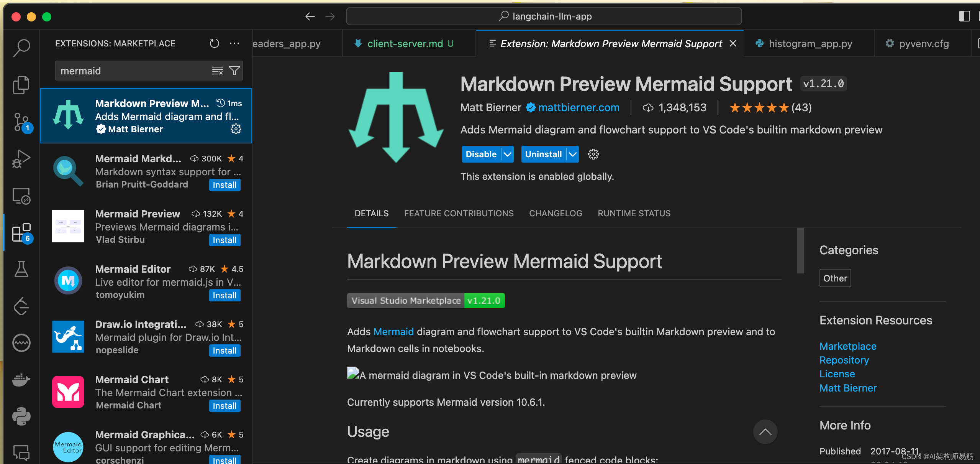Switch to the DETAILS tab
Viewport: 980px width, 464px height.
coord(371,213)
